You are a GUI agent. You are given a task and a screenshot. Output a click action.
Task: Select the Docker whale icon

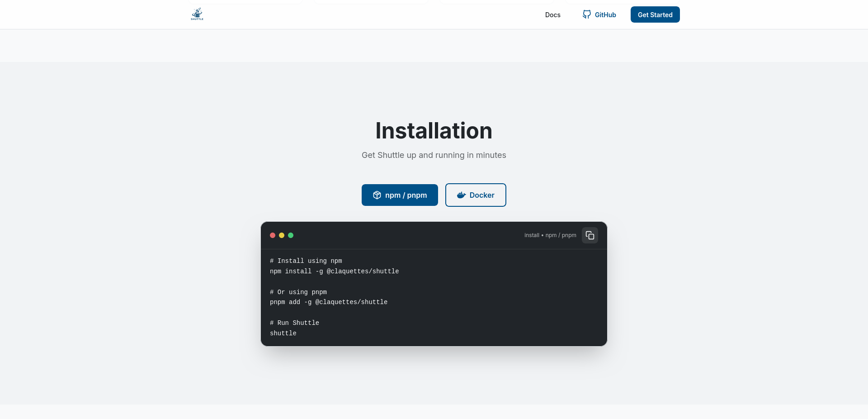[x=461, y=195]
